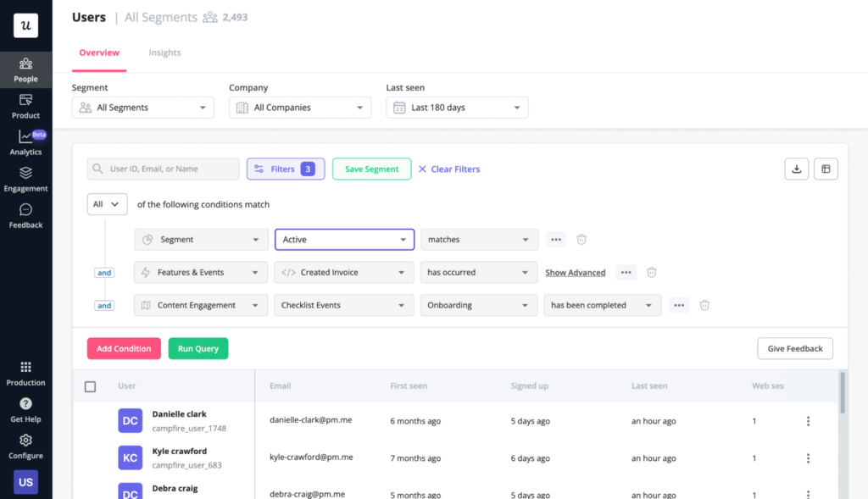Open the Analytics Beta section
The width and height of the screenshot is (868, 499).
tap(25, 144)
